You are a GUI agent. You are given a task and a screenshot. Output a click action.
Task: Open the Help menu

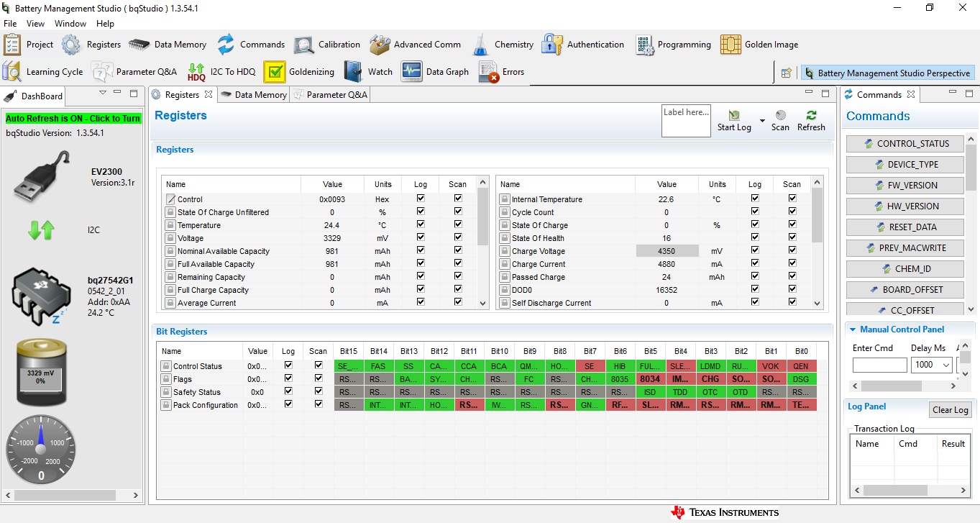click(105, 24)
